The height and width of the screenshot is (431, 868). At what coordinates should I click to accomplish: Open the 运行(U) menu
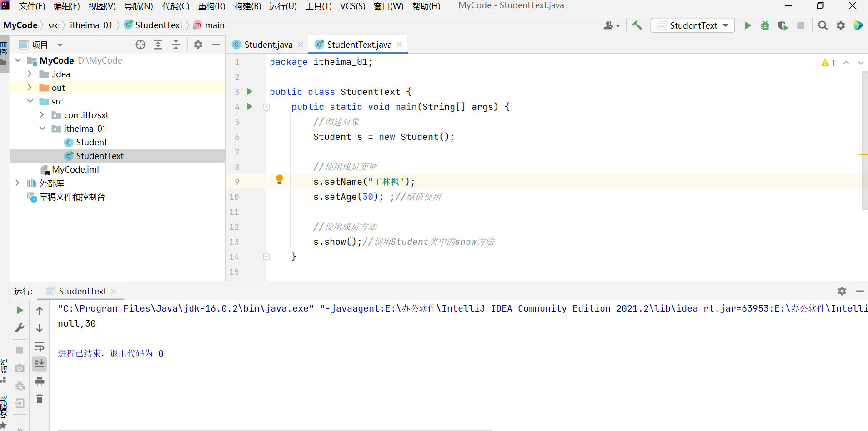tap(283, 6)
